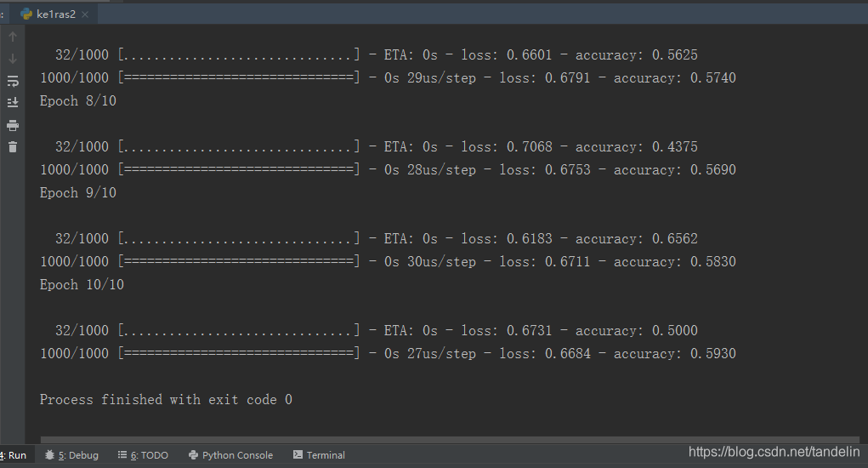Click the horizontal scrollbar under console output
The image size is (868, 468).
coord(450,440)
